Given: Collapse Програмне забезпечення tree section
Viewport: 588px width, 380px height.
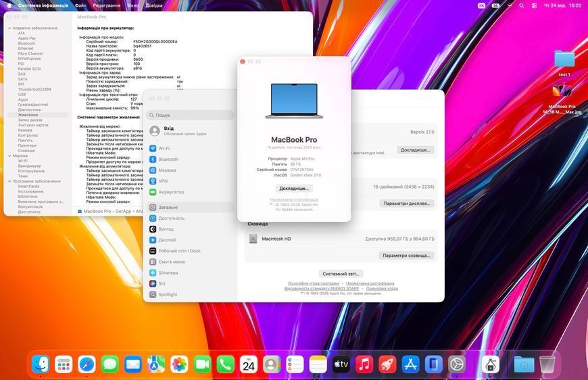Looking at the screenshot, I should 9,181.
